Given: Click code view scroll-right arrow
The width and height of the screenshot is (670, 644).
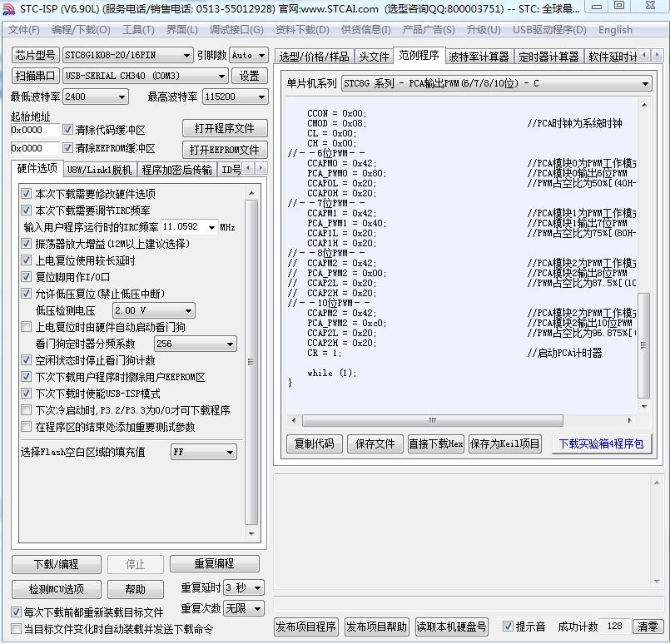Looking at the screenshot, I should (629, 420).
